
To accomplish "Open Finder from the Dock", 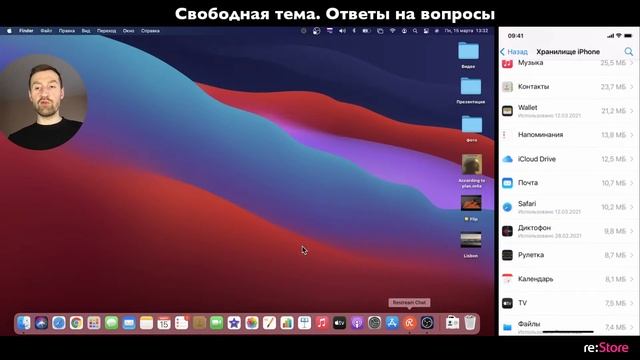I will 24,323.
